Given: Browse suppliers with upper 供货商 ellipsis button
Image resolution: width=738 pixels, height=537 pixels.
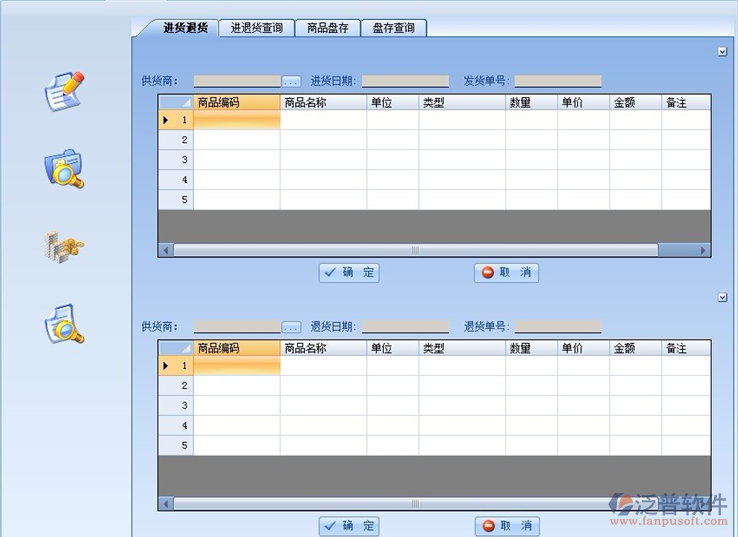Looking at the screenshot, I should pos(291,82).
